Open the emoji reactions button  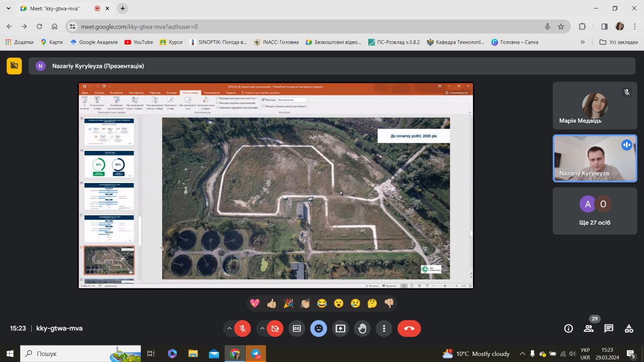(318, 328)
